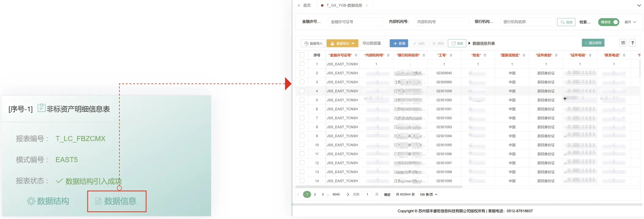The image size is (644, 219).
Task: Click the 提交保存 submit button
Action: click(593, 43)
